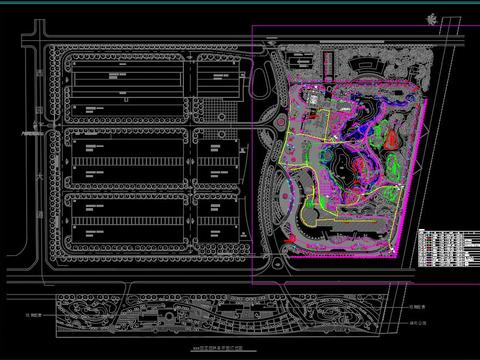Select the legend table beside the garden

tap(449, 248)
